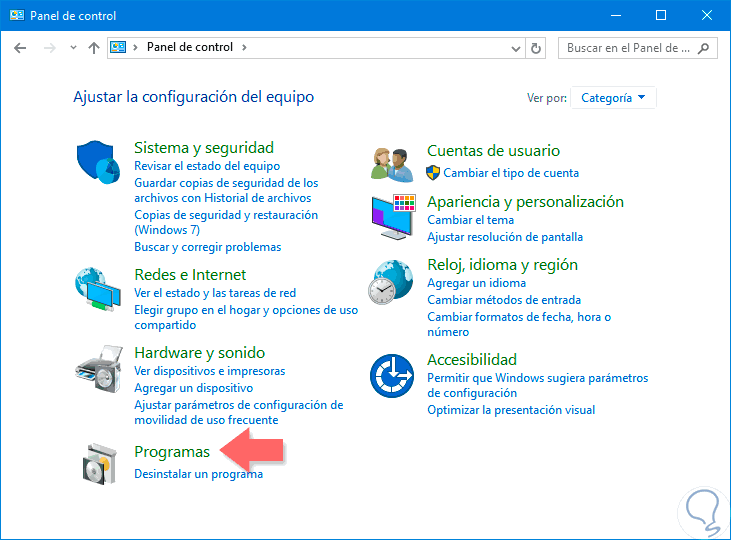Click the search magnifier icon
Image resolution: width=731 pixels, height=540 pixels.
(703, 48)
